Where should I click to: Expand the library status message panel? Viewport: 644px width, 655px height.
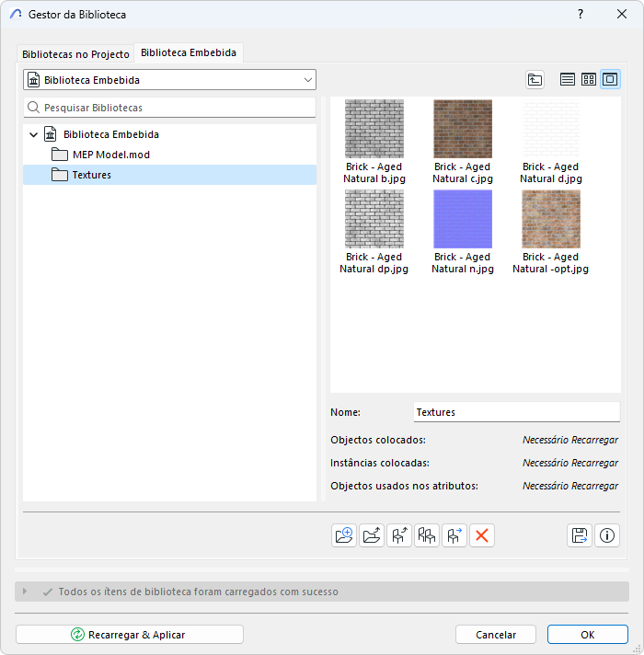(25, 592)
